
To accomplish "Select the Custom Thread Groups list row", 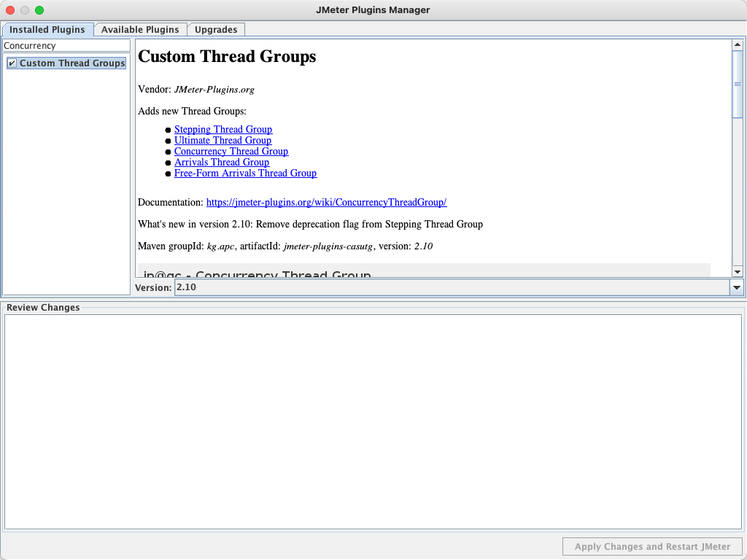I will pos(66,63).
